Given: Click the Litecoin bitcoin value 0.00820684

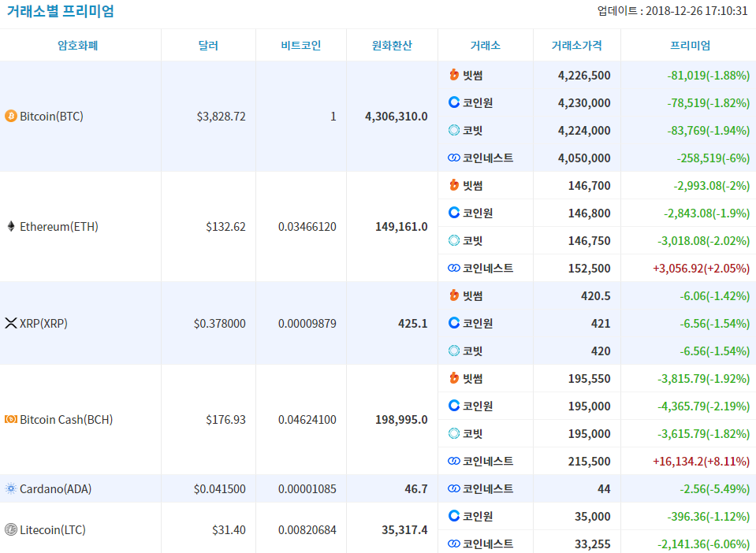Looking at the screenshot, I should tap(307, 530).
